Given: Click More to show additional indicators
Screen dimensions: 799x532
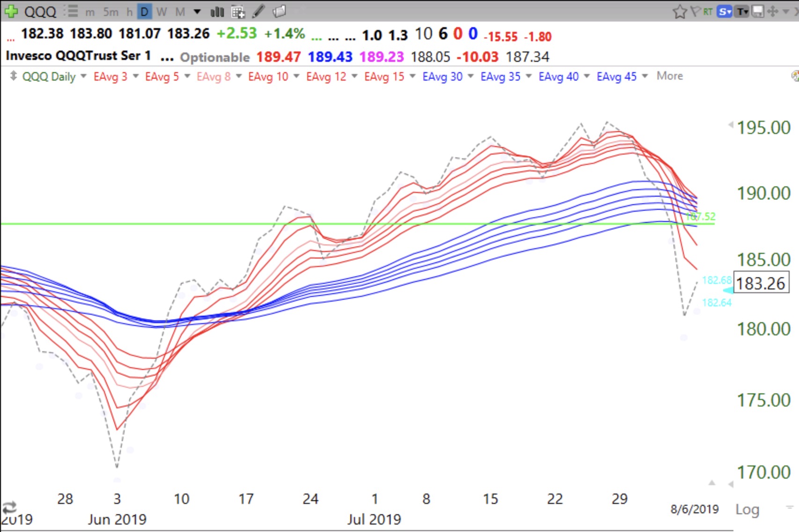Looking at the screenshot, I should pyautogui.click(x=669, y=76).
